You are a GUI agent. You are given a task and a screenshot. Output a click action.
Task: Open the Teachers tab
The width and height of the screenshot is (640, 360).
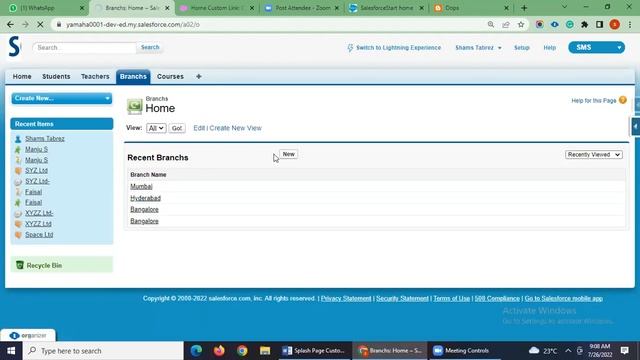tap(95, 76)
